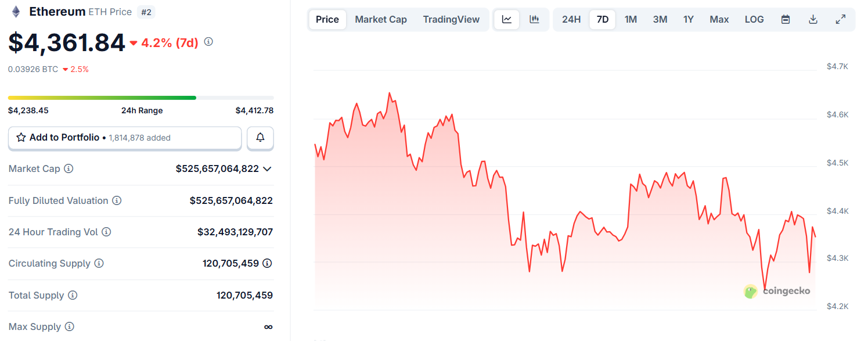Expand the chart to fullscreen
Screen dimensions: 868x341
click(841, 19)
